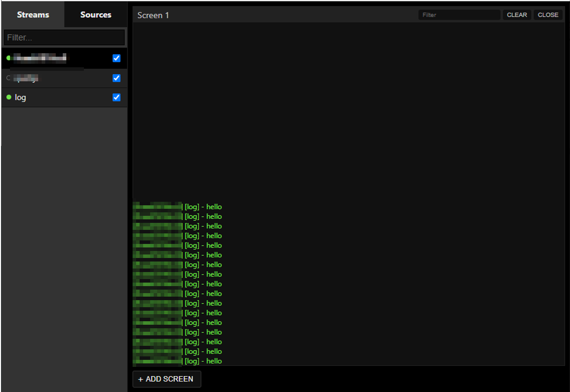The height and width of the screenshot is (392, 570).
Task: Click the Screen 1 filter field
Action: point(459,15)
